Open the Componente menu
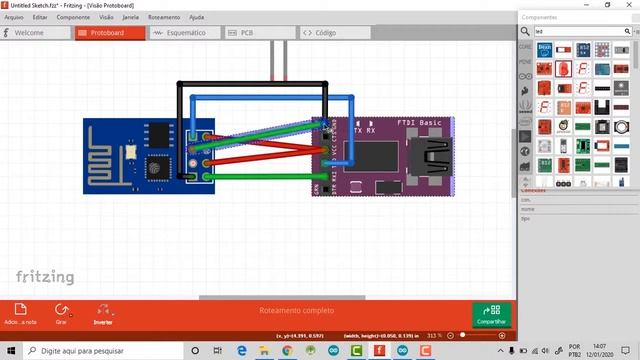This screenshot has height=360, width=640. [x=73, y=17]
